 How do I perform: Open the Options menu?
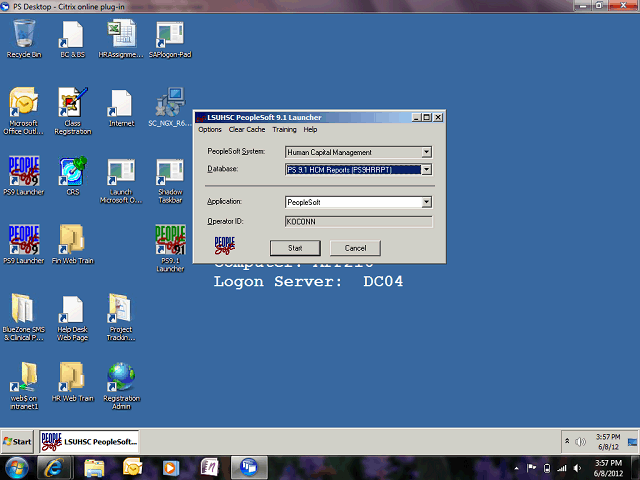click(210, 129)
